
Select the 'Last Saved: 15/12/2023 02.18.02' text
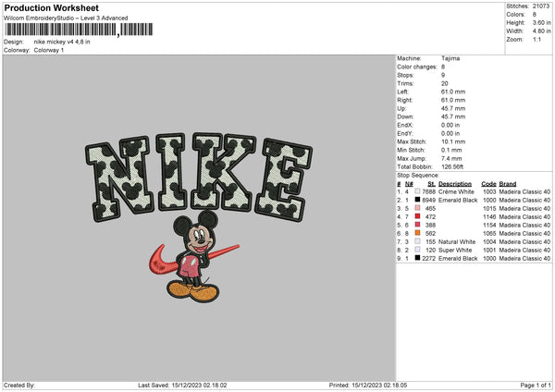182,385
